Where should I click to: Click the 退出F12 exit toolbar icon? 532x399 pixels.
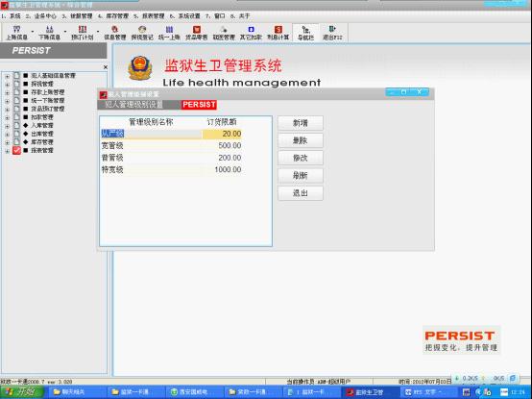332,33
